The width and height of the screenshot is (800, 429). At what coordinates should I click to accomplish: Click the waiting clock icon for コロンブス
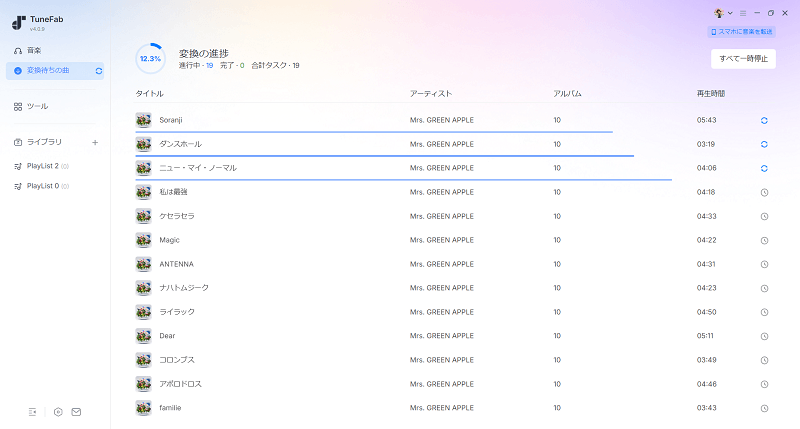coord(764,360)
